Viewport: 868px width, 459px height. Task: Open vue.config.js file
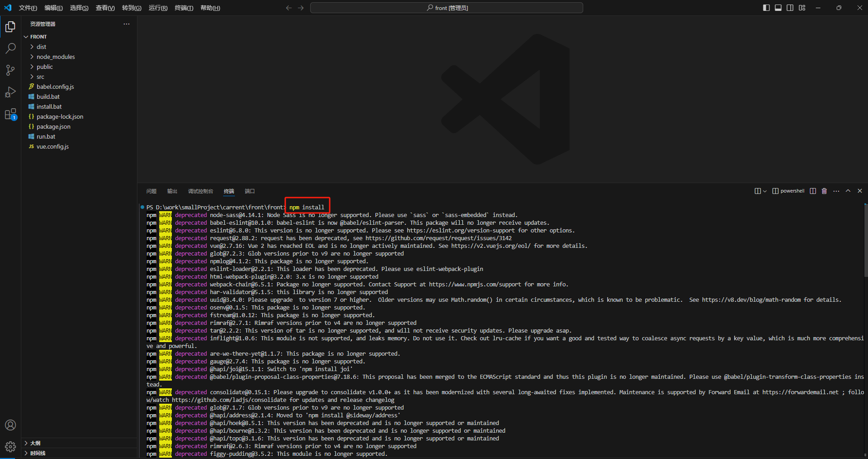(53, 146)
